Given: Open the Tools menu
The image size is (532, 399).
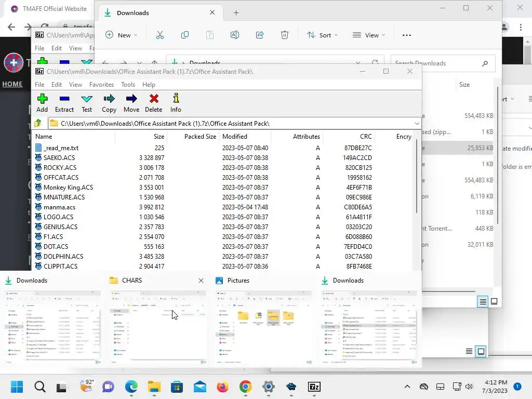Looking at the screenshot, I should tap(128, 85).
